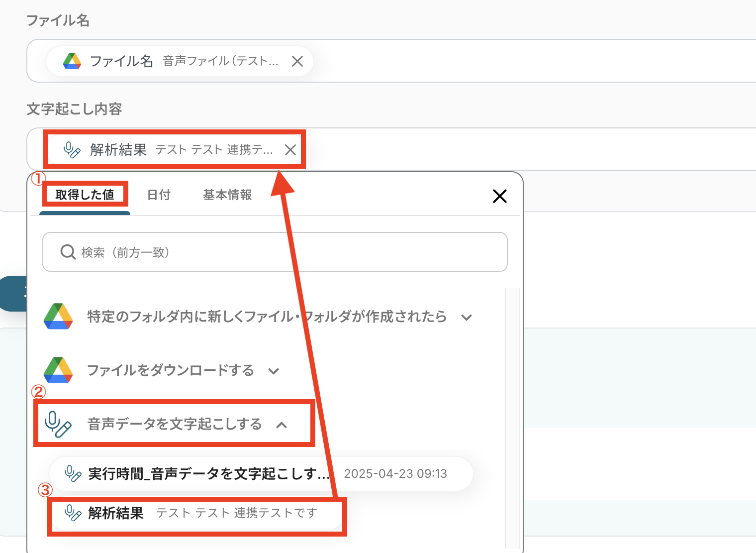Viewport: 756px width, 553px height.
Task: Click the popup list scrollbar
Action: pyautogui.click(x=512, y=418)
